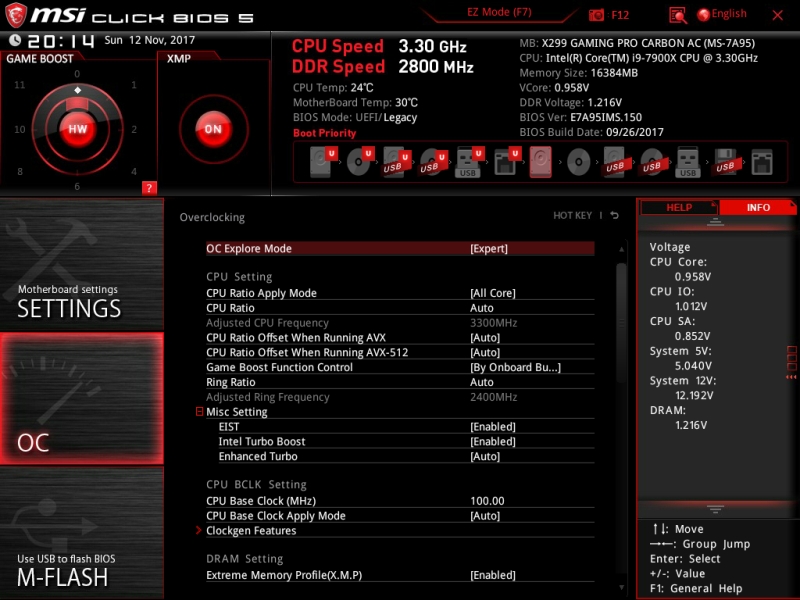This screenshot has height=600, width=800.
Task: Click the hot key return arrow icon
Action: click(615, 215)
